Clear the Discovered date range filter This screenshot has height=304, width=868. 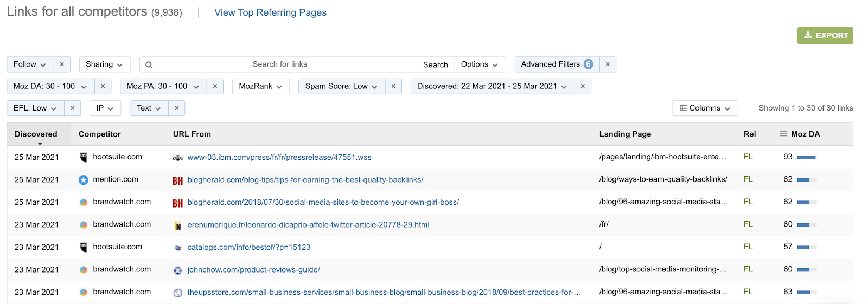click(x=583, y=86)
